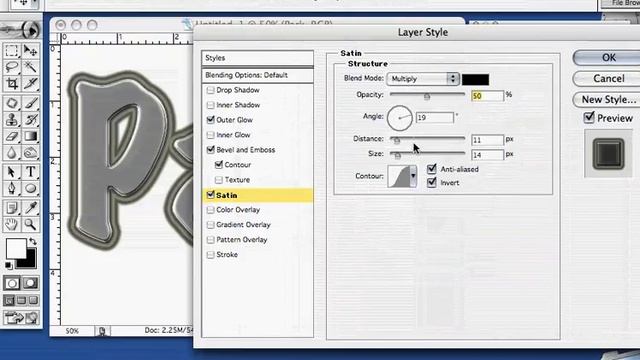The image size is (640, 360).
Task: Select Blending Options: Default row
Action: click(x=258, y=75)
